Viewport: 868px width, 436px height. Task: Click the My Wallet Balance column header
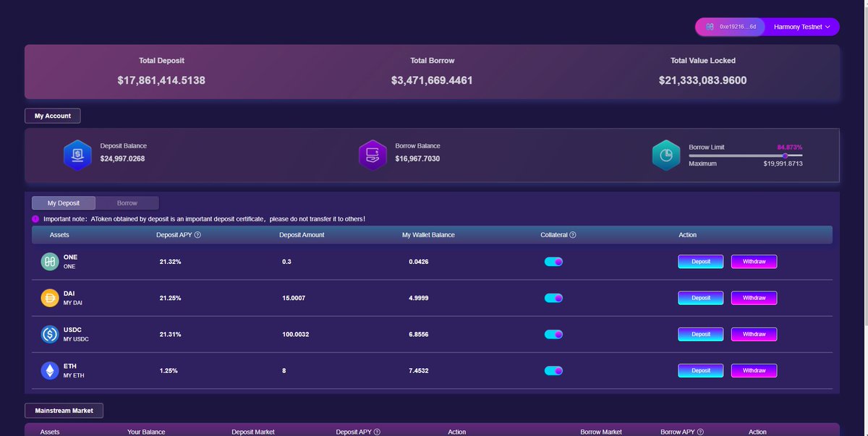[x=428, y=235]
